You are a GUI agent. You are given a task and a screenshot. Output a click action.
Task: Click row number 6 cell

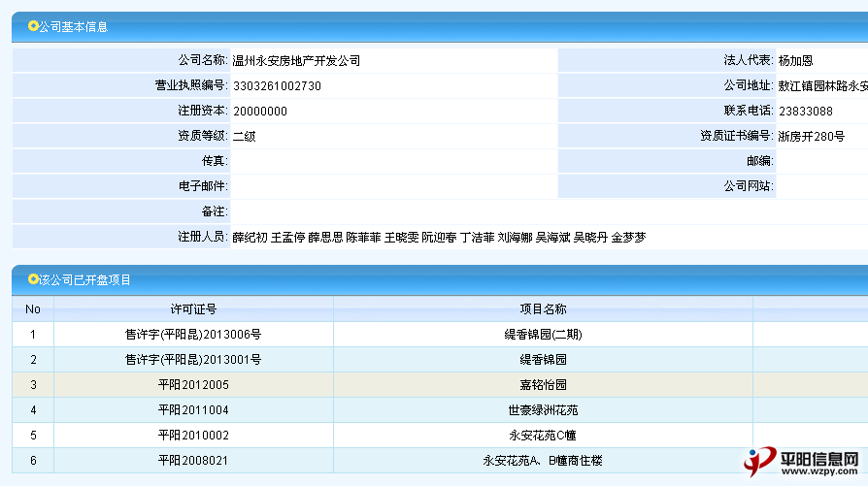[33, 461]
